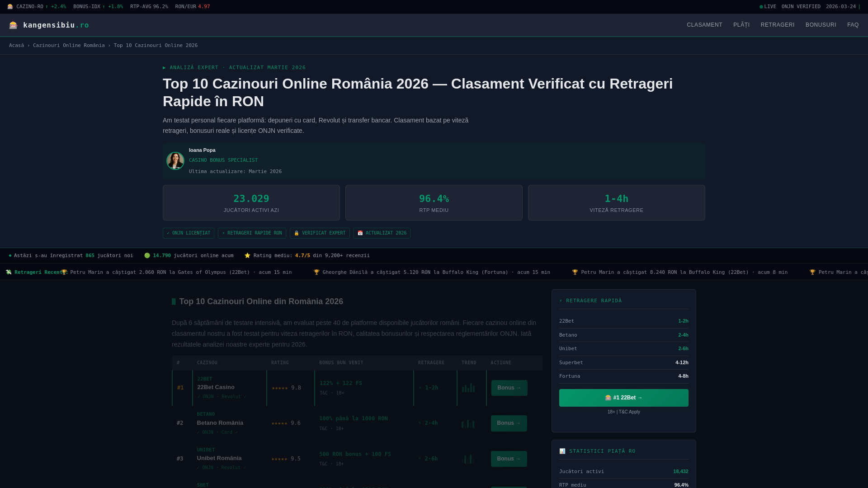Click the ONJN Licențiat badge
The height and width of the screenshot is (488, 868).
pos(189,233)
